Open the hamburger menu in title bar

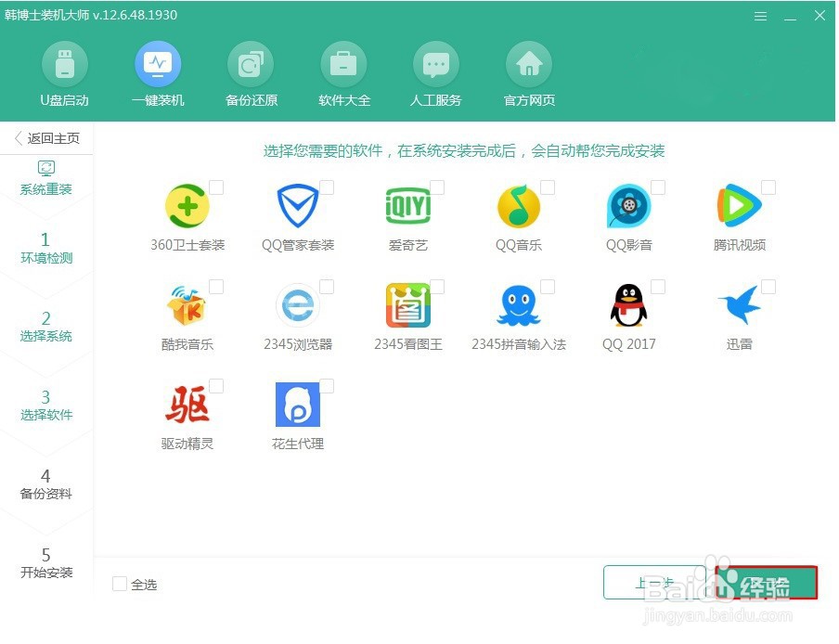click(760, 17)
